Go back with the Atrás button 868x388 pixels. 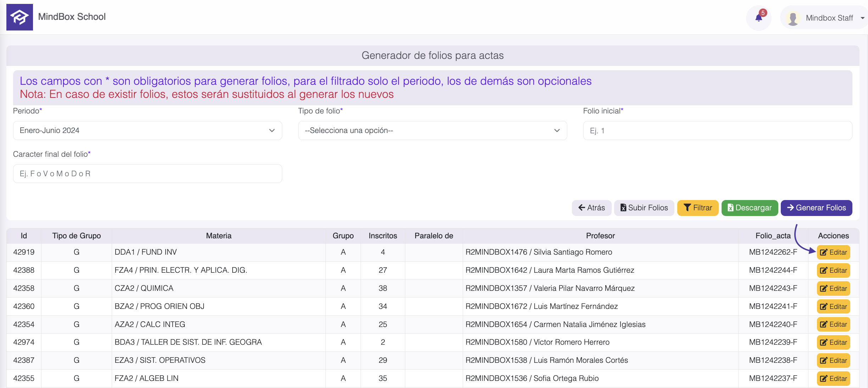tap(591, 208)
